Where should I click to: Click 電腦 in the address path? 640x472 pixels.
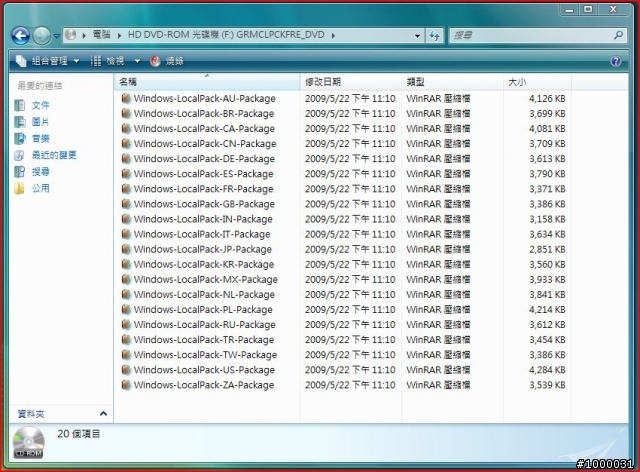tap(102, 35)
